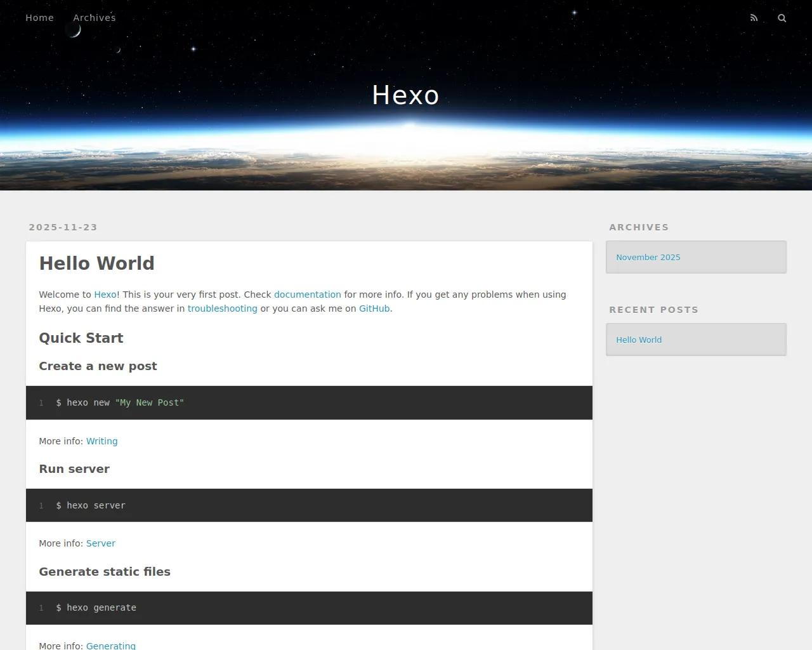Open Hello World in Recent Posts sidebar

point(639,340)
